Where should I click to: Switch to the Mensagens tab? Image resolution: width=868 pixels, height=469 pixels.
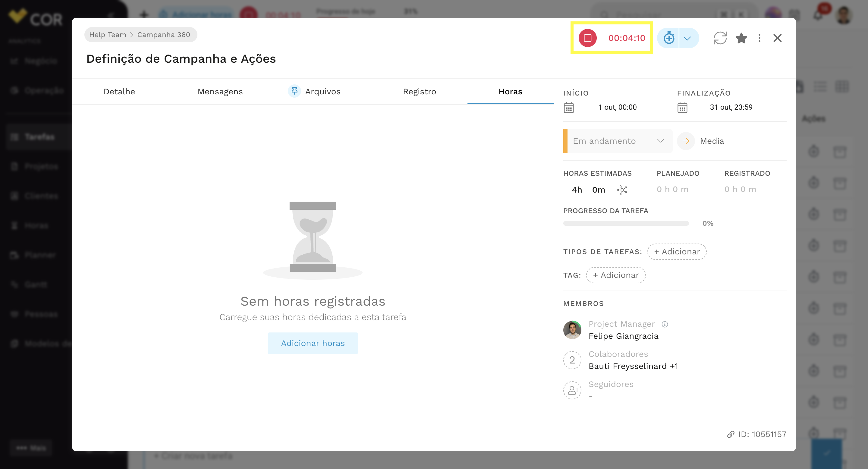click(x=220, y=92)
